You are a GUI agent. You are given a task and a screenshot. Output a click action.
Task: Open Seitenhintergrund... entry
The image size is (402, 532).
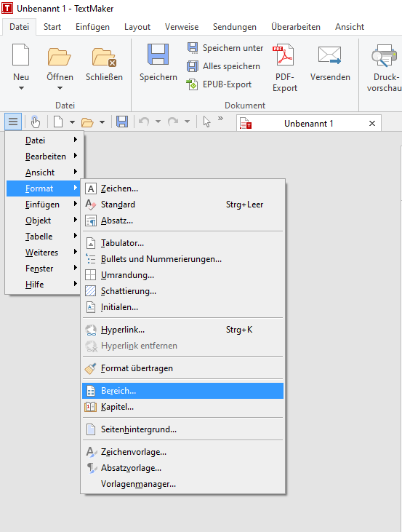tap(182, 429)
